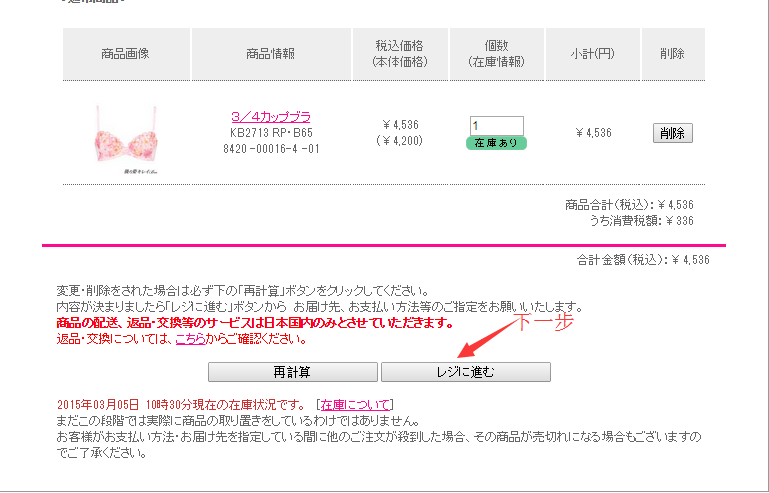This screenshot has height=493, width=769.
Task: Focus the quantity input field
Action: click(496, 126)
